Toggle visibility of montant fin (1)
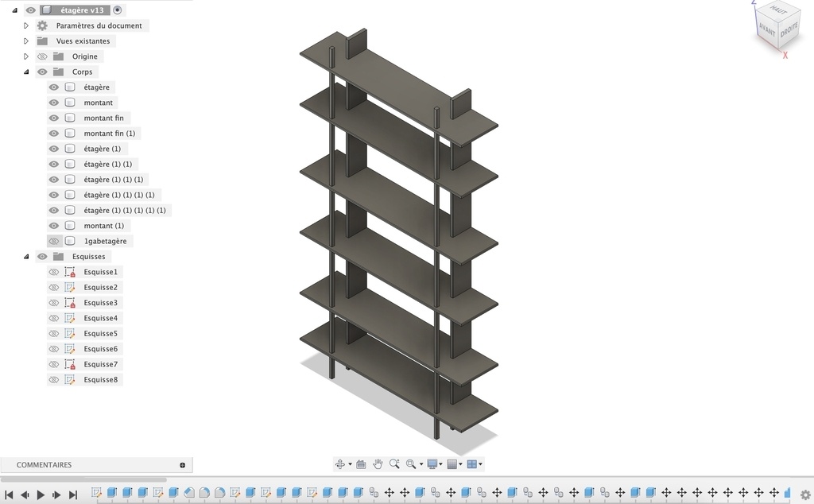 point(54,134)
